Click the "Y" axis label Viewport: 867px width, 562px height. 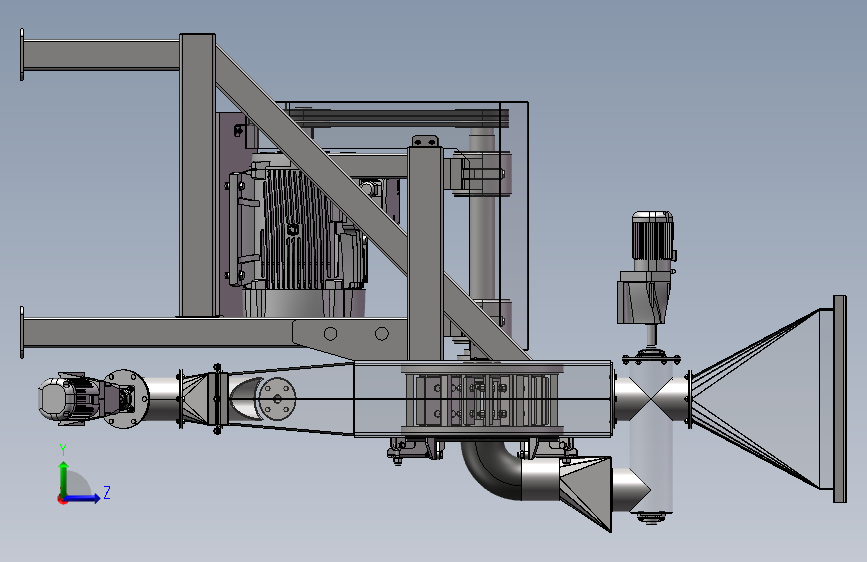[x=63, y=450]
